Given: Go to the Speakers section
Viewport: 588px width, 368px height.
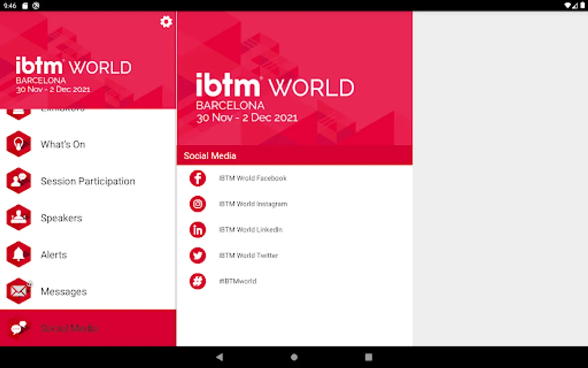Looking at the screenshot, I should pyautogui.click(x=88, y=218).
